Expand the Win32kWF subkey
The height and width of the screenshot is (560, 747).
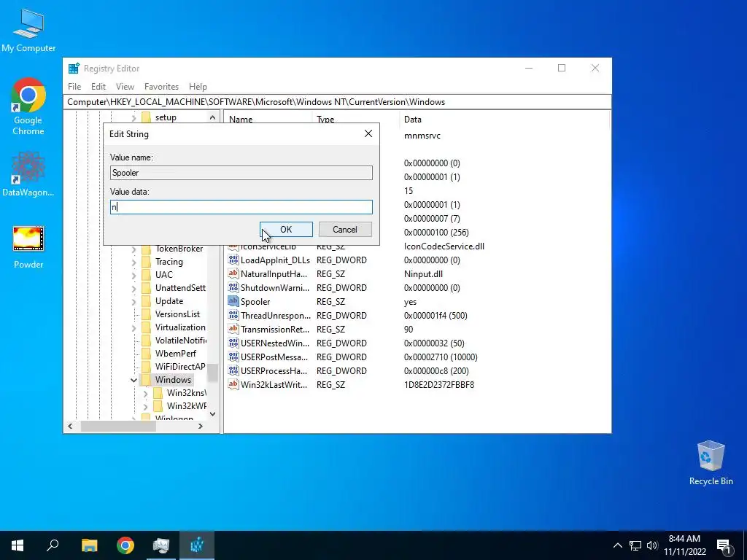pos(146,406)
